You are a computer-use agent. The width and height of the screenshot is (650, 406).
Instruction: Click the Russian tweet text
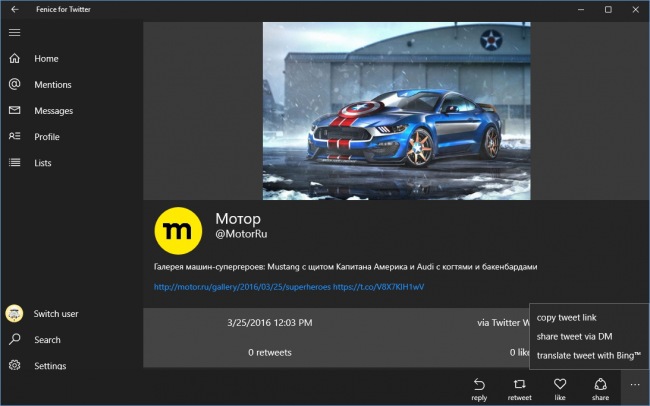345,267
